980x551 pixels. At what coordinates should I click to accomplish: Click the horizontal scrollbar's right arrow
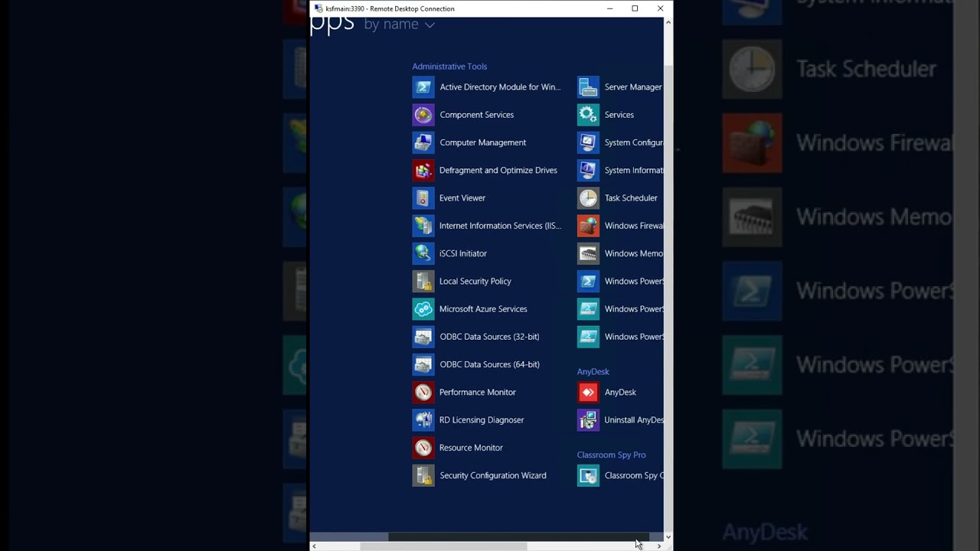[659, 546]
